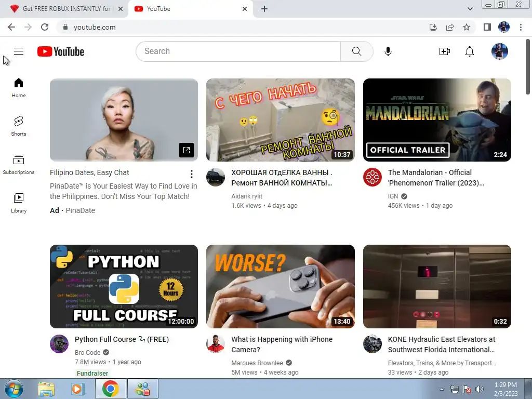Play the WORSE? iPhone camera thumbnail

(x=280, y=286)
